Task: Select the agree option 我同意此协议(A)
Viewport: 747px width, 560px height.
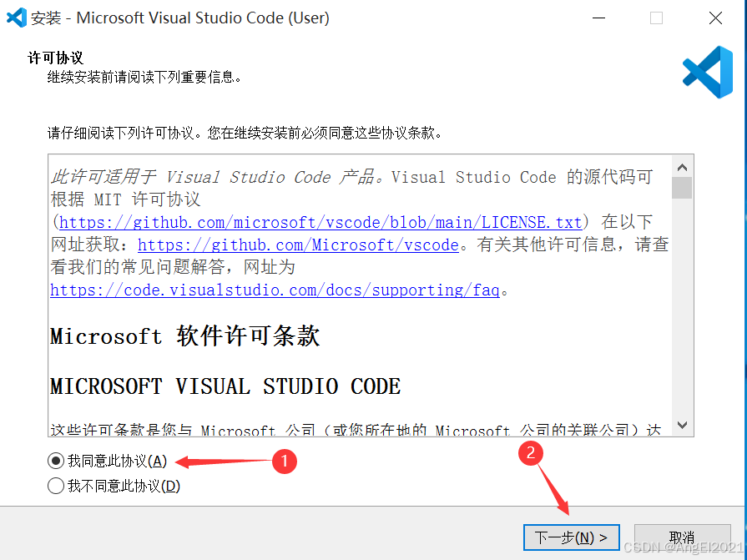Action: 108,461
